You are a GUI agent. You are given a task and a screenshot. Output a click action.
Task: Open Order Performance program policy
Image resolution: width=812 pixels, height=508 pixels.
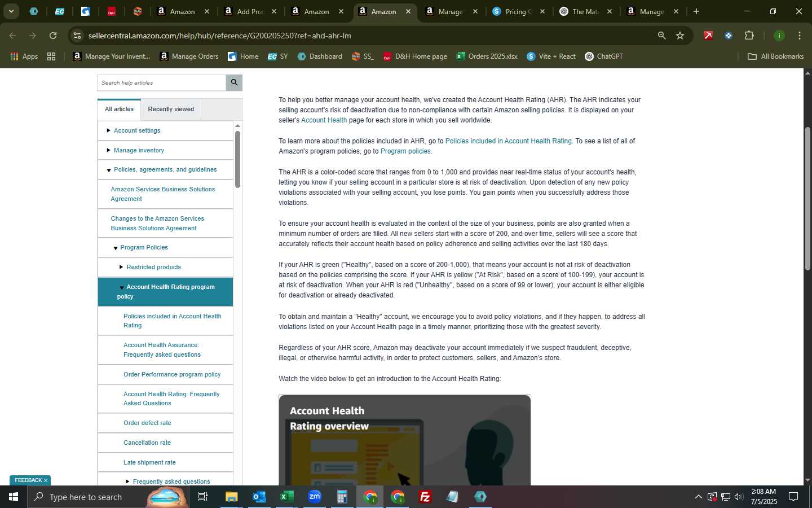tap(172, 374)
